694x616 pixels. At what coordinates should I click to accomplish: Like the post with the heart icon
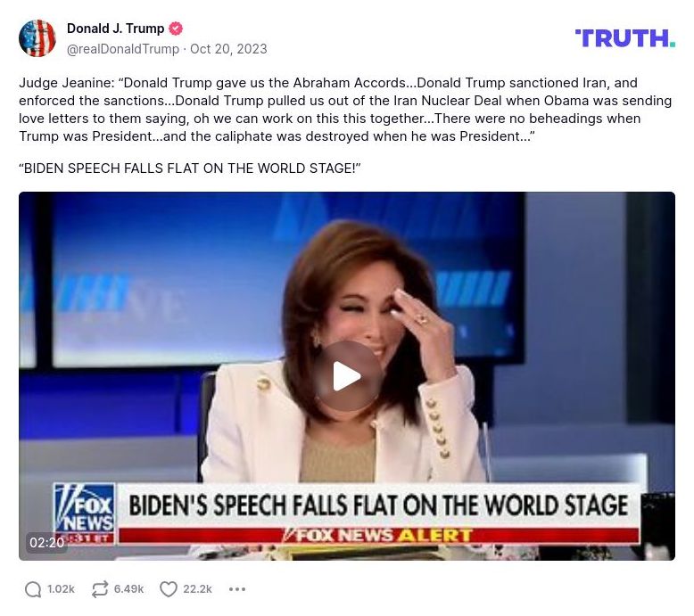(x=169, y=589)
